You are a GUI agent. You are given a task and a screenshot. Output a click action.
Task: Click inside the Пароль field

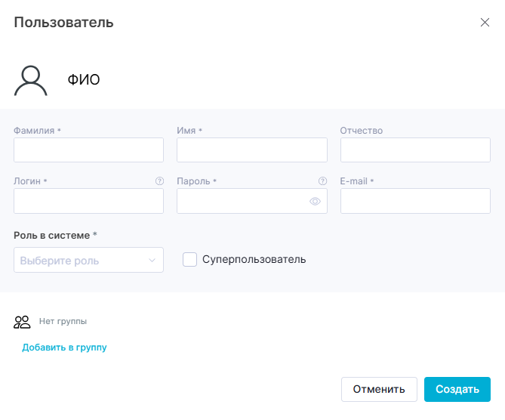(242, 201)
